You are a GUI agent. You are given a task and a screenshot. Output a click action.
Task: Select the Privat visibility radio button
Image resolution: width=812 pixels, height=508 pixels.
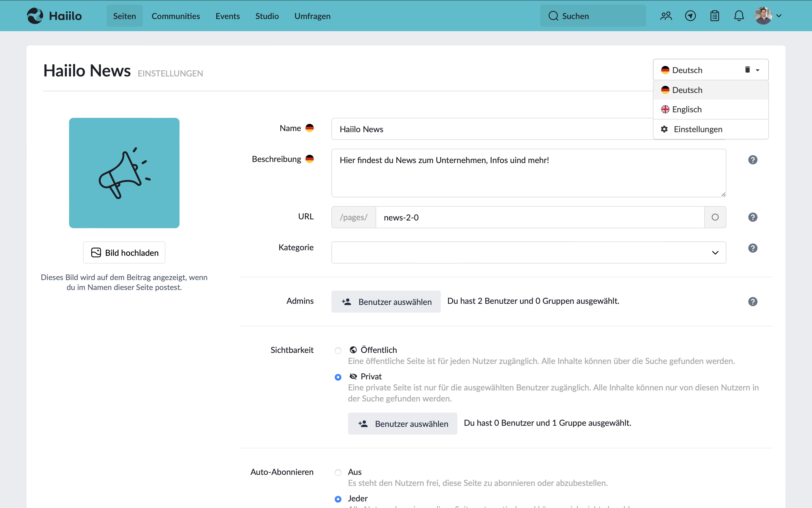pyautogui.click(x=338, y=377)
